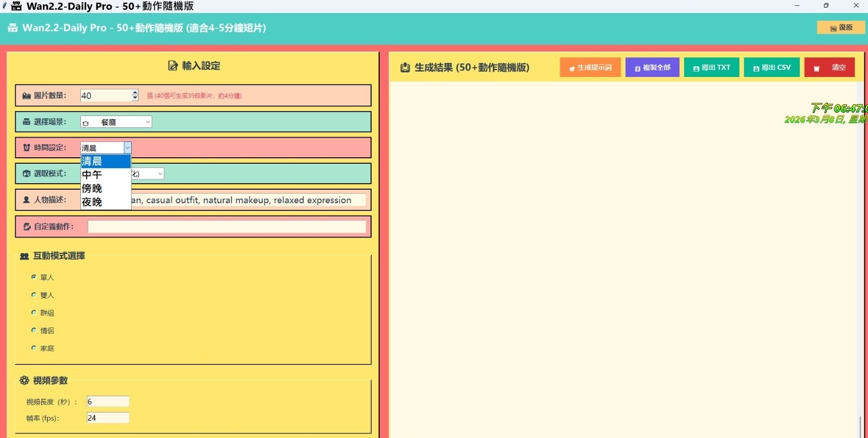Viewport: 868px width, 438px height.
Task: Click the 視頻長度 (秒) input field
Action: pos(108,402)
